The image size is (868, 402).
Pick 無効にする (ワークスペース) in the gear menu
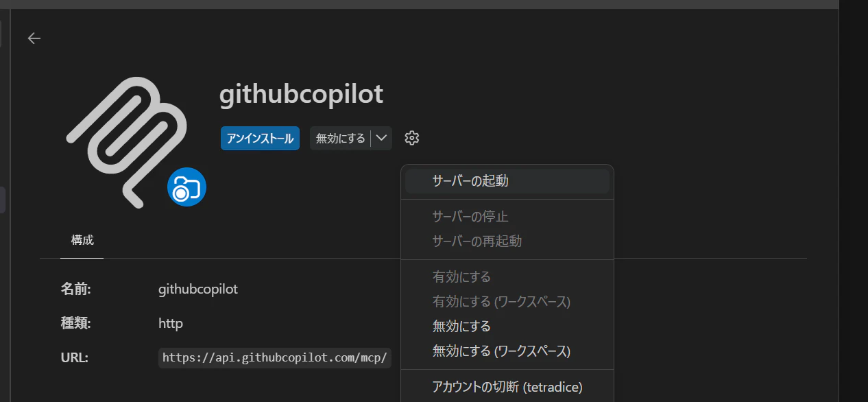click(x=507, y=351)
